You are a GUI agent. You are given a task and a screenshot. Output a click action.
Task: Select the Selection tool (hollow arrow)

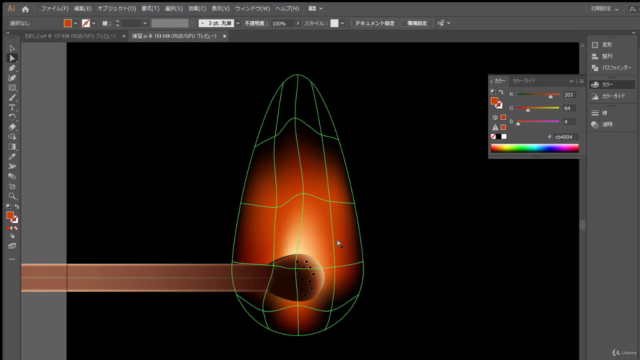coord(12,48)
